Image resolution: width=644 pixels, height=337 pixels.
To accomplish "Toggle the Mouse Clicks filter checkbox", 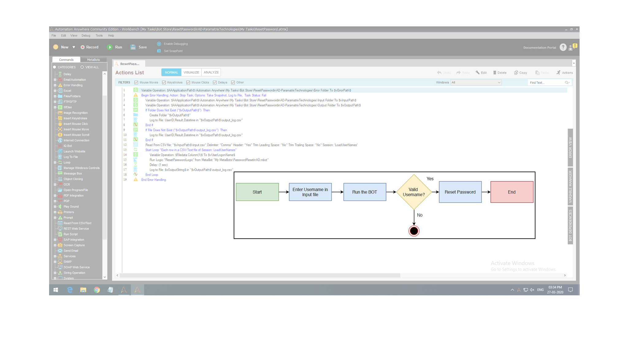I will [x=188, y=82].
